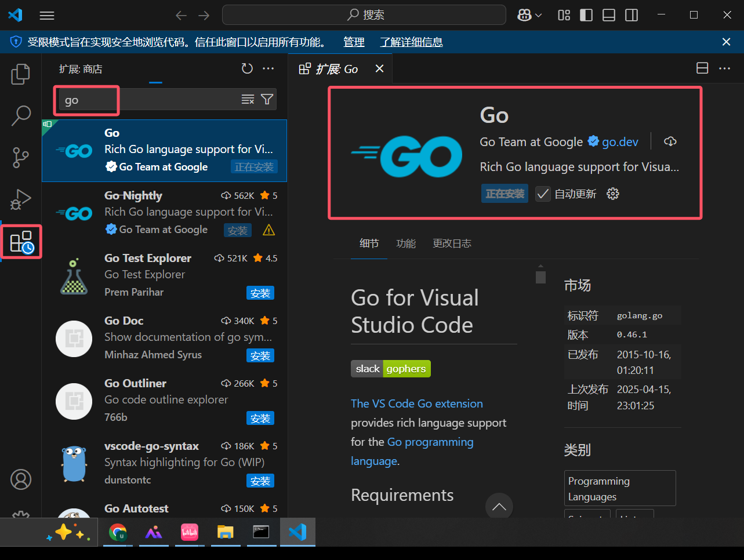The width and height of the screenshot is (744, 560).
Task: Open the terminal app in taskbar
Action: pyautogui.click(x=261, y=532)
